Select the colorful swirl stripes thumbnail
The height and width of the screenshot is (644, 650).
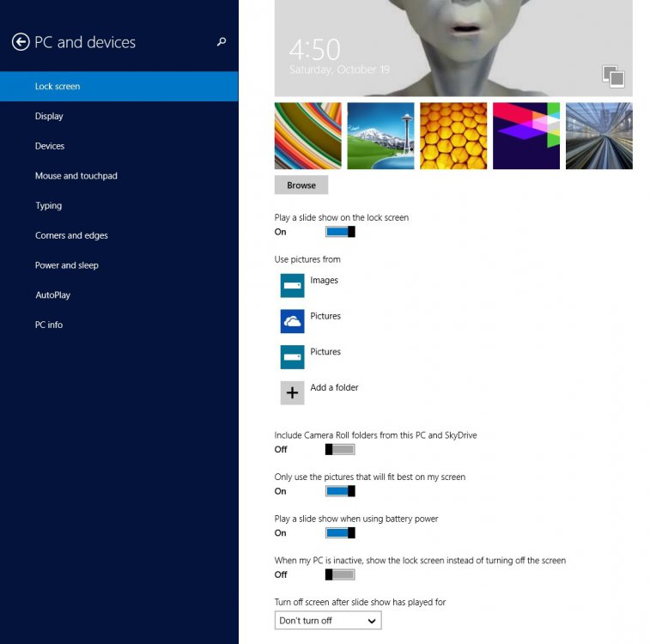(x=307, y=136)
